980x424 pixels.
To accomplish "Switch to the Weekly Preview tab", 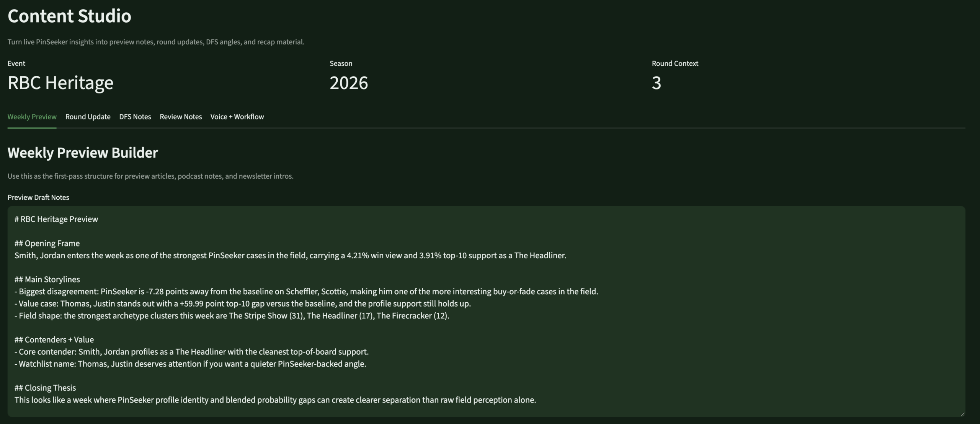I will pos(32,117).
